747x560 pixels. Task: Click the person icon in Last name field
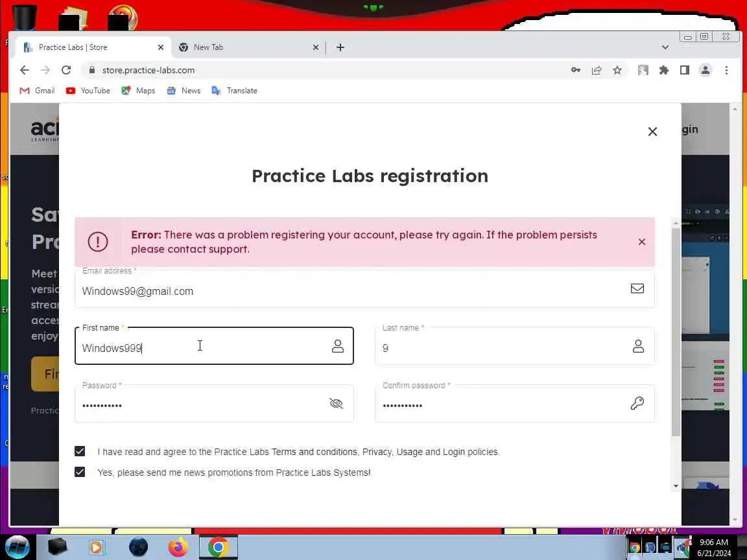tap(638, 346)
